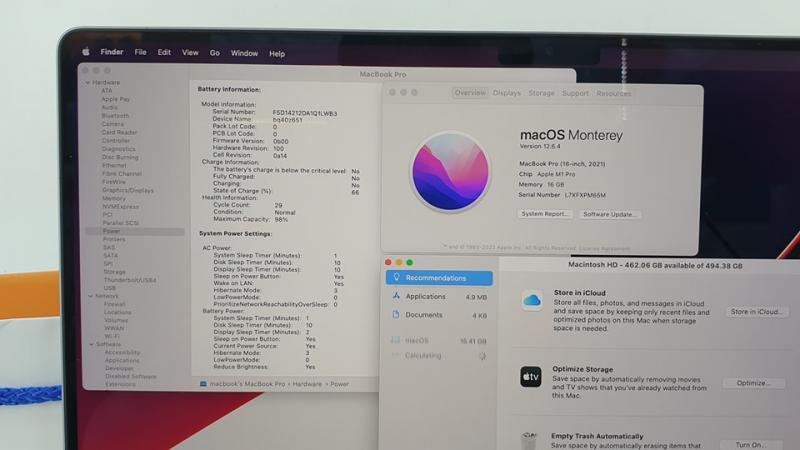Click the Apple logo in the menu bar
Viewport: 800px width, 450px height.
(x=86, y=52)
